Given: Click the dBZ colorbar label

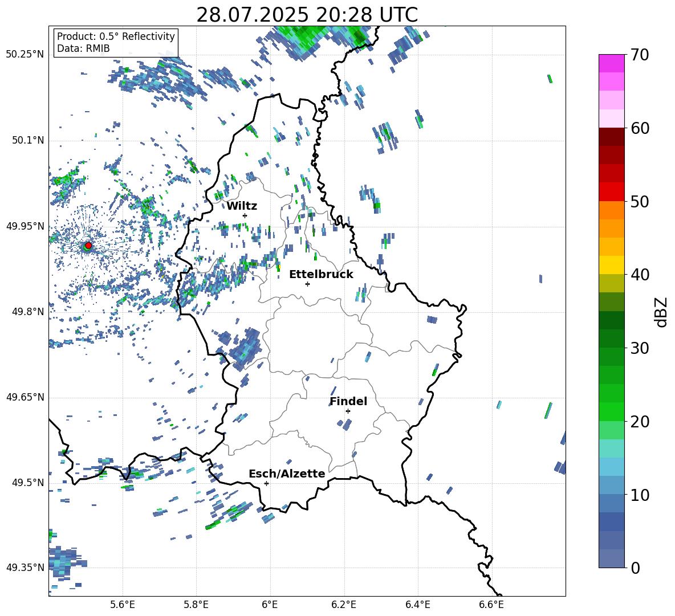Looking at the screenshot, I should coord(662,312).
